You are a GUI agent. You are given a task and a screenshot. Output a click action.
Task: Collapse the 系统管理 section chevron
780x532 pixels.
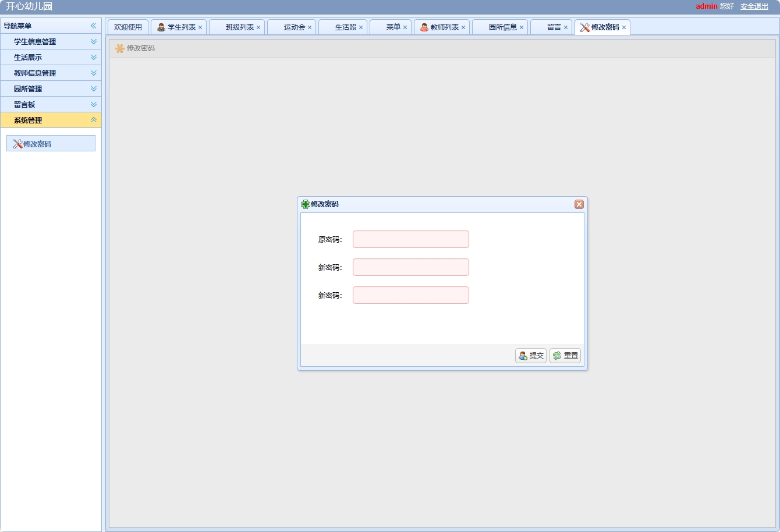(x=94, y=120)
